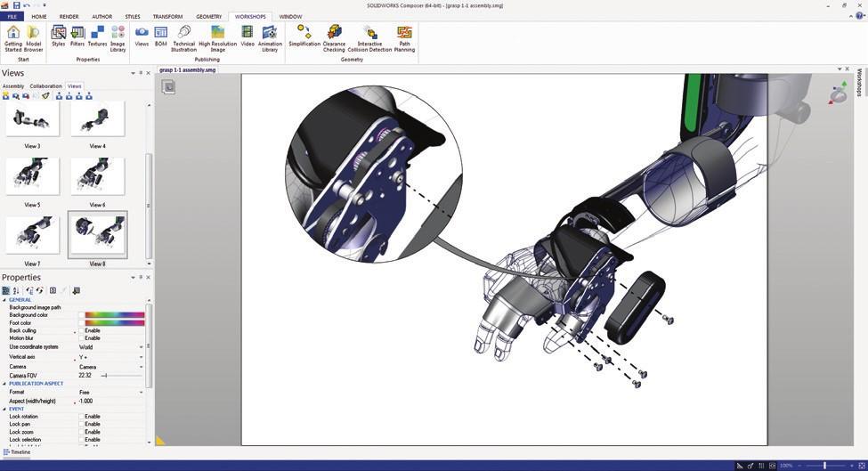Open the Vertical axis dropdown

(x=141, y=357)
